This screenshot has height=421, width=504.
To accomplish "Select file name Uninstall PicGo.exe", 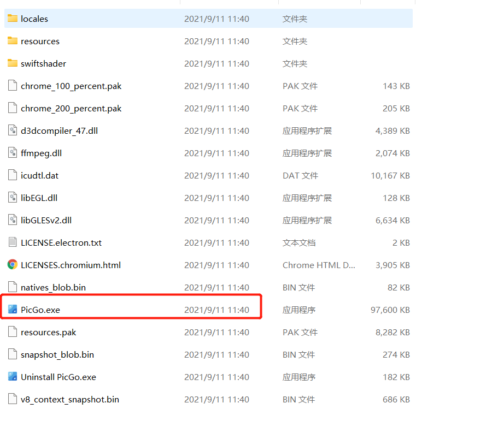I will [x=58, y=377].
